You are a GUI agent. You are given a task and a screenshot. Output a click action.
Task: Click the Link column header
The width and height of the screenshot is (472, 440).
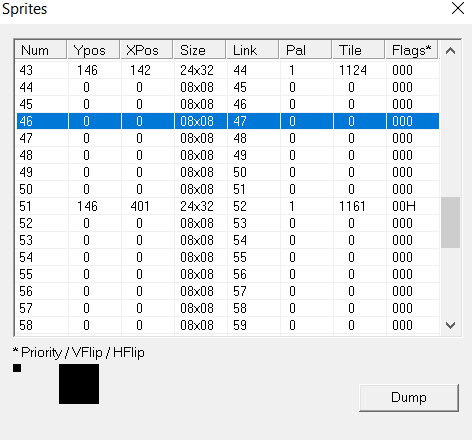[253, 50]
